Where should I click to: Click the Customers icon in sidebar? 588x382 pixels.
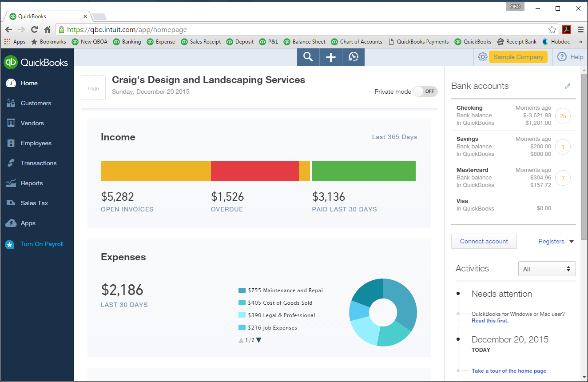coord(11,103)
